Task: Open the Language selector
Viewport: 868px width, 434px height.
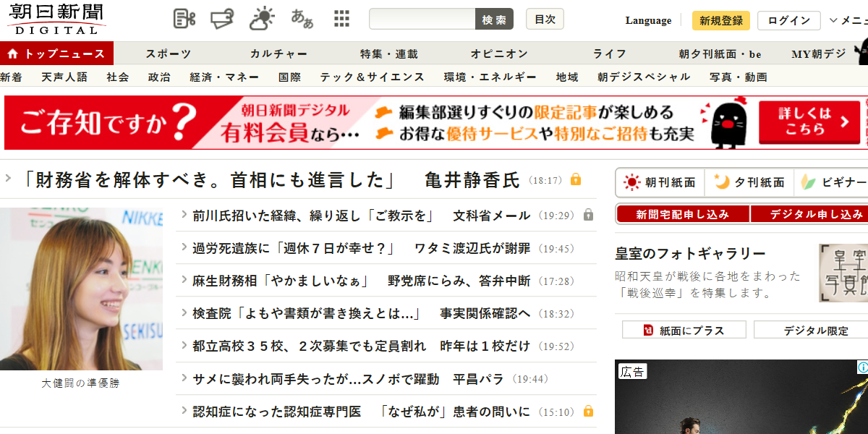Action: pos(648,20)
